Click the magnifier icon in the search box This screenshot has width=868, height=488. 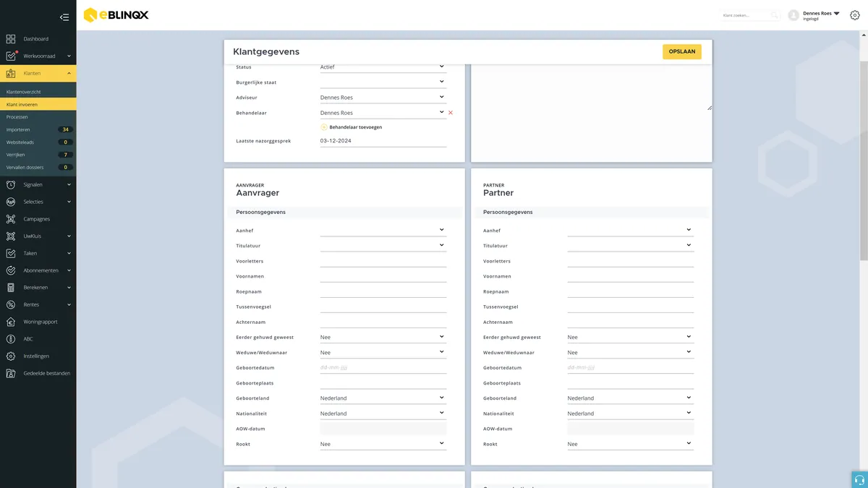[775, 15]
